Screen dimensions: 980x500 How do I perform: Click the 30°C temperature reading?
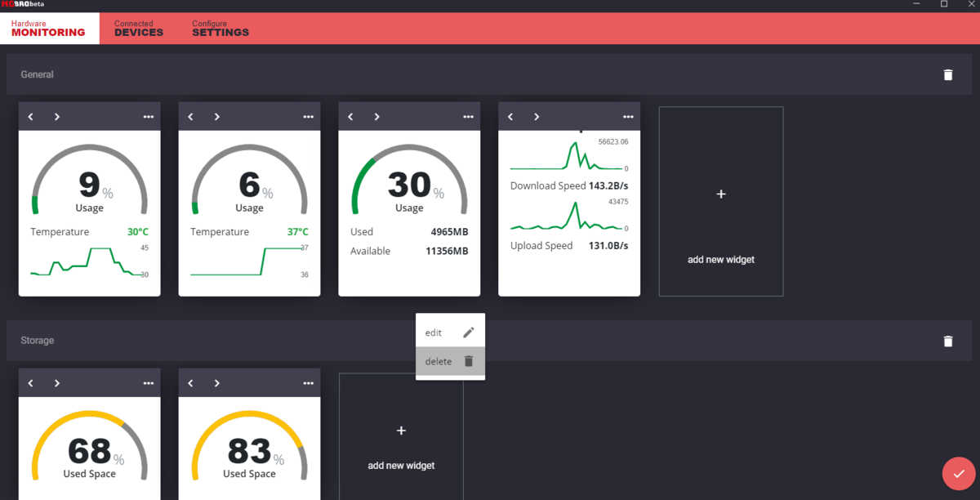coord(138,232)
